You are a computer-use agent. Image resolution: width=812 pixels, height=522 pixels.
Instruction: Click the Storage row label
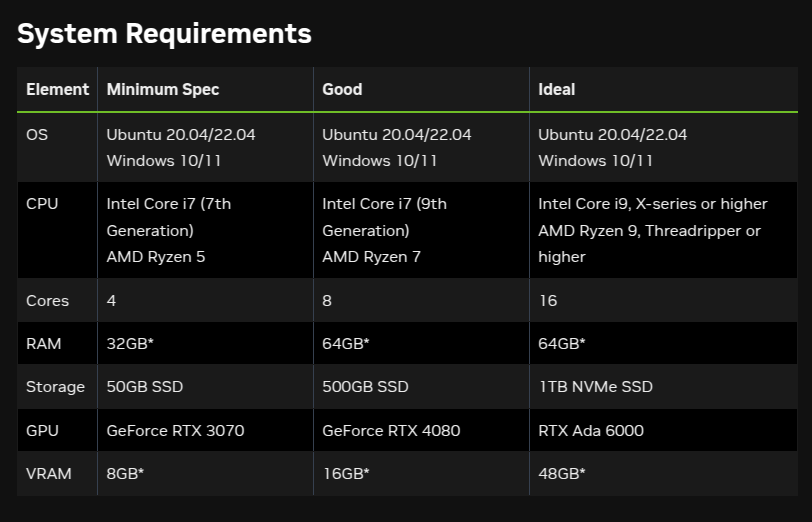[x=55, y=387]
